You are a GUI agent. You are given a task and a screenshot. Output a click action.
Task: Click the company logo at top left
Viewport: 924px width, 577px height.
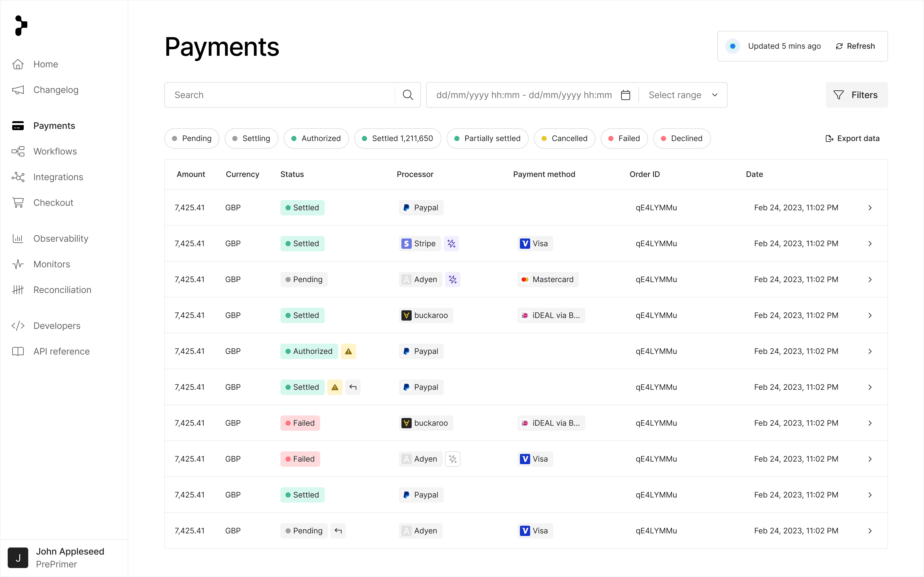[x=21, y=26]
